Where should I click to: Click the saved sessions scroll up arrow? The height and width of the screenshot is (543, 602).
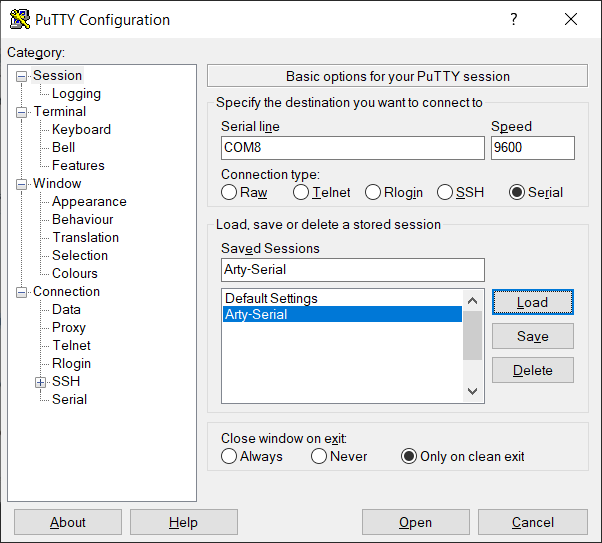(473, 301)
